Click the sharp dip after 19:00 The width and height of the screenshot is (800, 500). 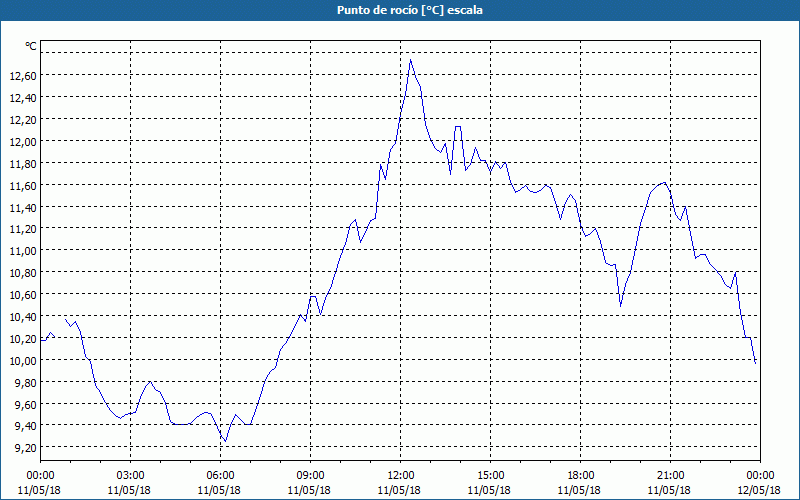pos(620,306)
